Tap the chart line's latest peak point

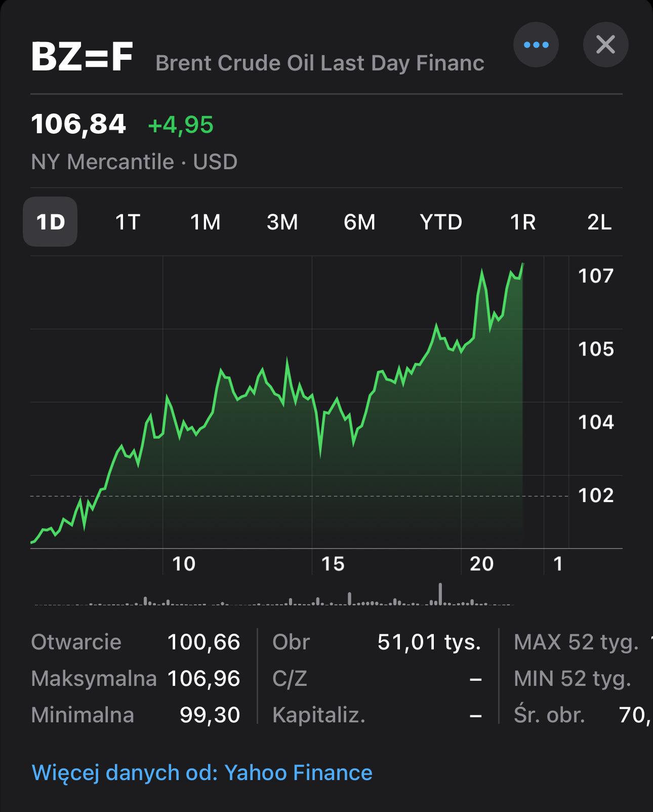pos(522,264)
